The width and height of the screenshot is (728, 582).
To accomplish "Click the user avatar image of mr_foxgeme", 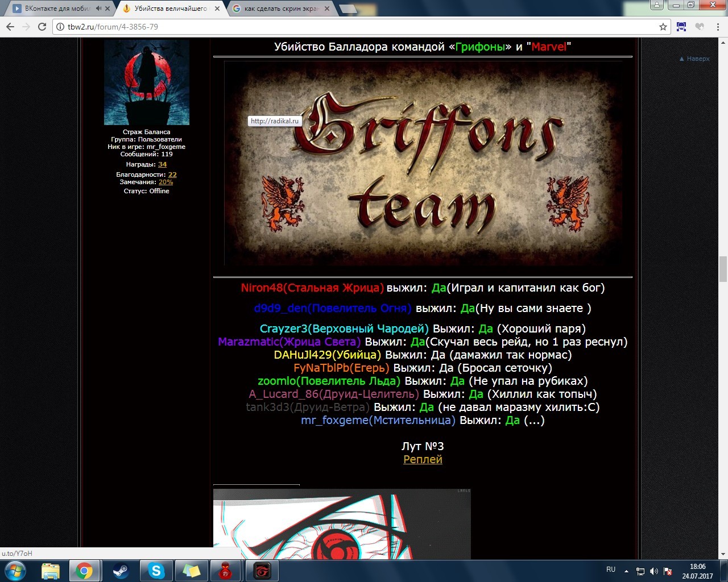I will coord(147,82).
